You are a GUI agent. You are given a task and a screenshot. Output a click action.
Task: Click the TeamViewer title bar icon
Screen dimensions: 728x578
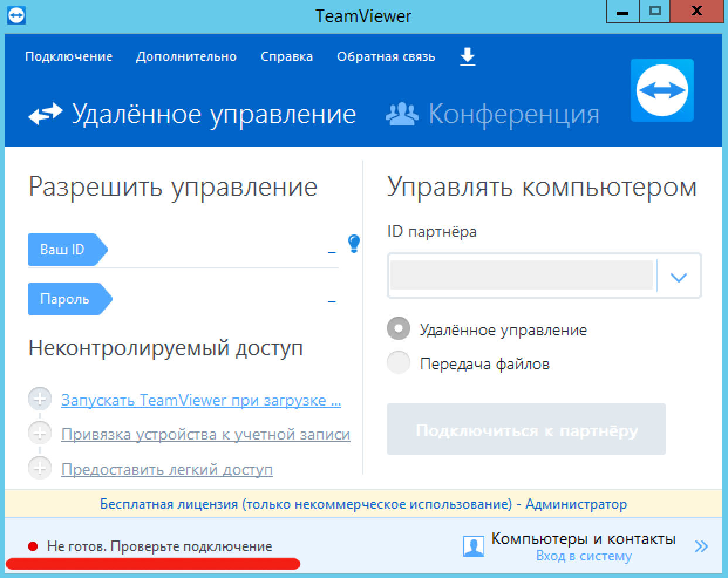tap(16, 14)
